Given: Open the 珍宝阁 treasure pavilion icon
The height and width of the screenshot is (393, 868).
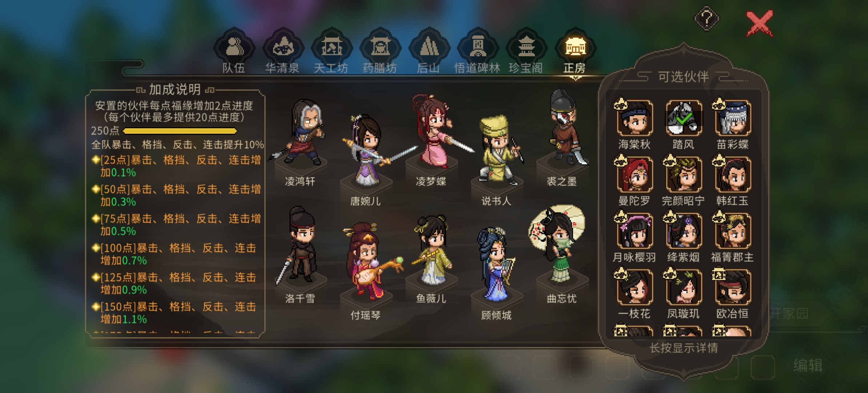Looking at the screenshot, I should point(526,47).
